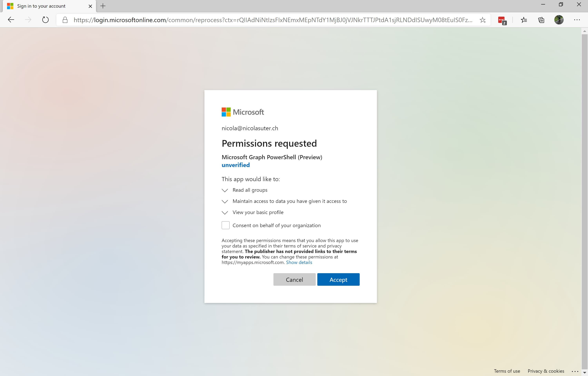The height and width of the screenshot is (376, 588).
Task: Click the Microsoft logo in the dialog
Action: (x=243, y=112)
